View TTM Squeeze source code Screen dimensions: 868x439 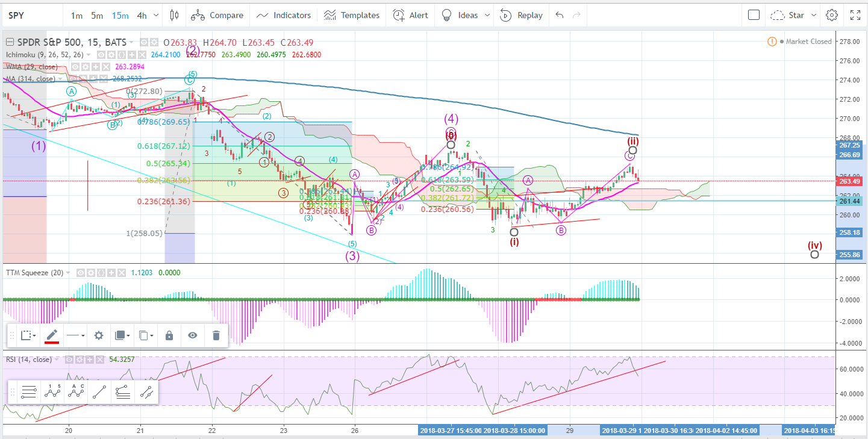[101, 273]
